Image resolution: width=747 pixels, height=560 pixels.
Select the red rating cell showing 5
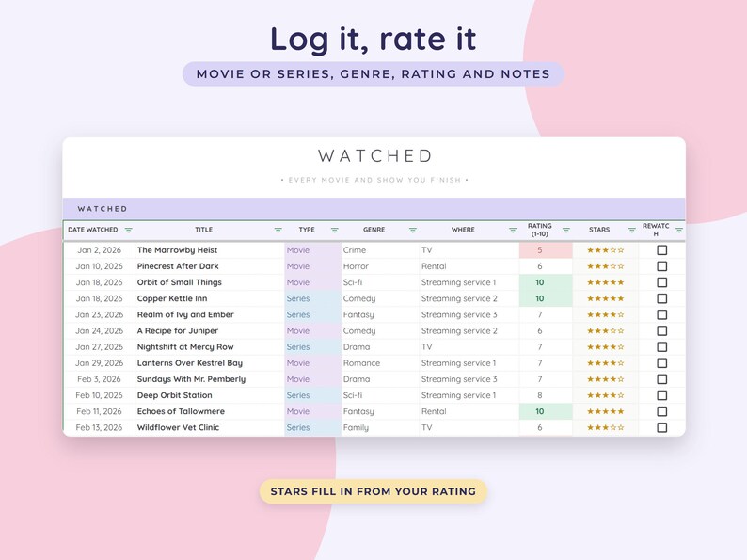546,250
